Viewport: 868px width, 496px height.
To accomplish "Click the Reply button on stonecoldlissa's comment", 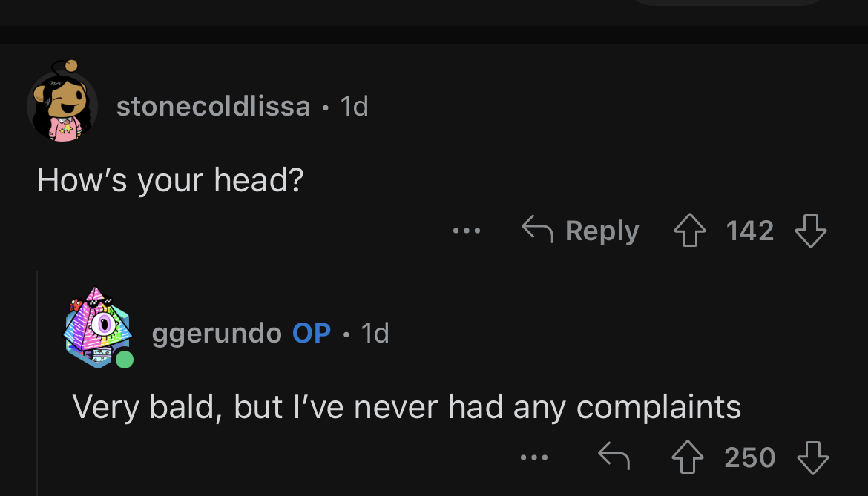I will [580, 231].
